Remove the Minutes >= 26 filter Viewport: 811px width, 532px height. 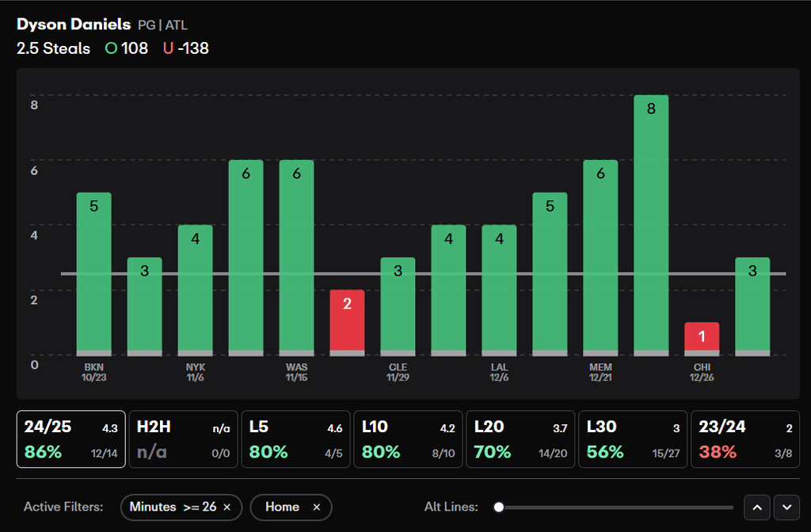click(227, 507)
